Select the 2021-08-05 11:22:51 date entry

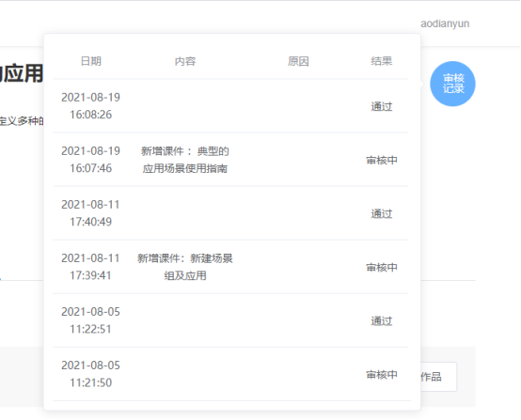(90, 320)
